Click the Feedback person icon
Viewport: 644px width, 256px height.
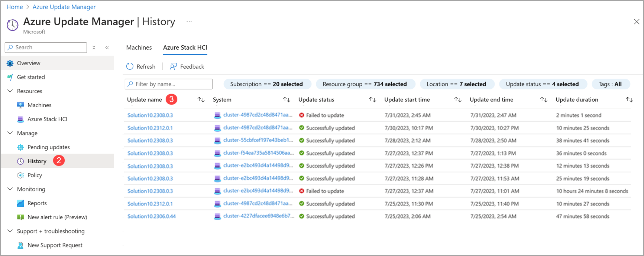[x=173, y=66]
